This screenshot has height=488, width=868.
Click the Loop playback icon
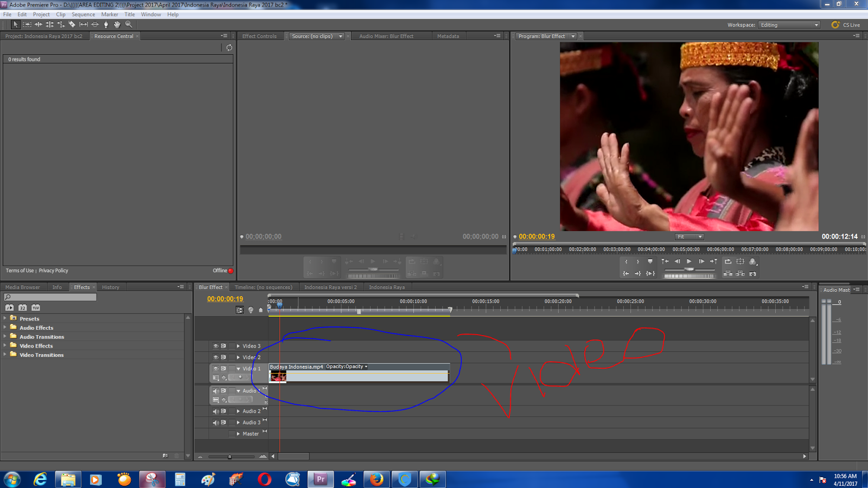(x=729, y=261)
